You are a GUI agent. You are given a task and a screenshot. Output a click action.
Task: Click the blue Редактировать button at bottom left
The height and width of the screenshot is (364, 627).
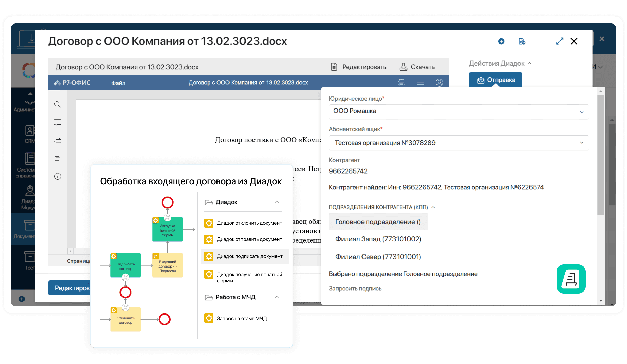point(69,288)
